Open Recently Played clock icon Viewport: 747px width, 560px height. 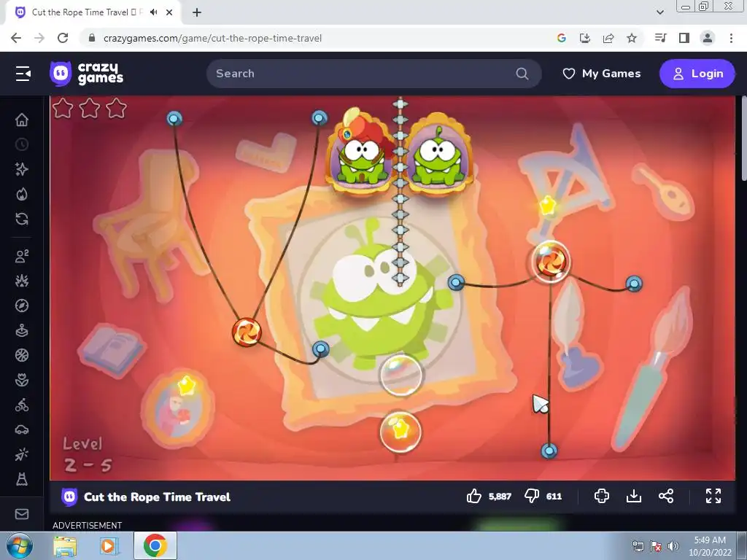pyautogui.click(x=22, y=144)
